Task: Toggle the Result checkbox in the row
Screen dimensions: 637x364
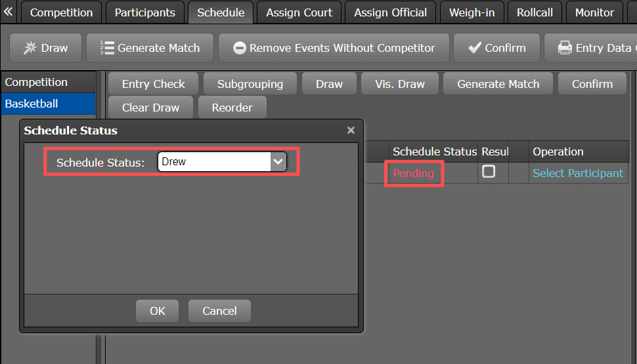Action: [489, 172]
